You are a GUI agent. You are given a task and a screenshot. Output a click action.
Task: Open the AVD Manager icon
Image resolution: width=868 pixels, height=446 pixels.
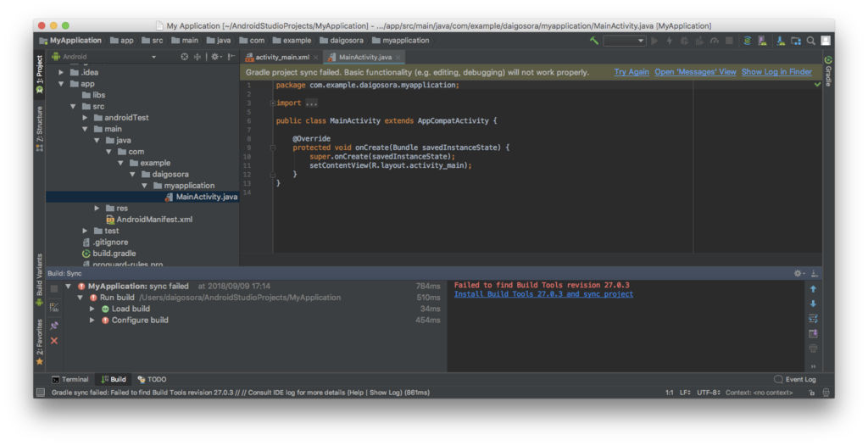click(762, 41)
